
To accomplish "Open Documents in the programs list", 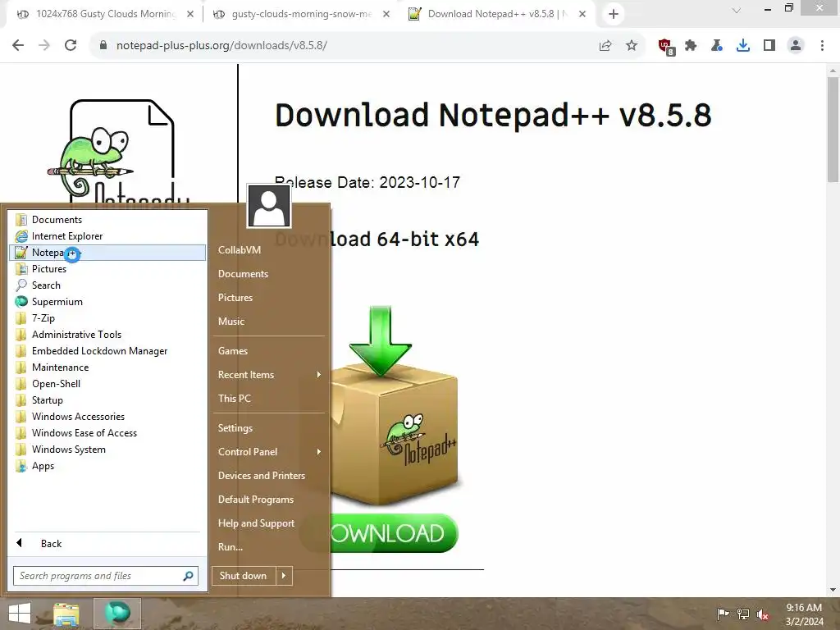I will pos(107,220).
